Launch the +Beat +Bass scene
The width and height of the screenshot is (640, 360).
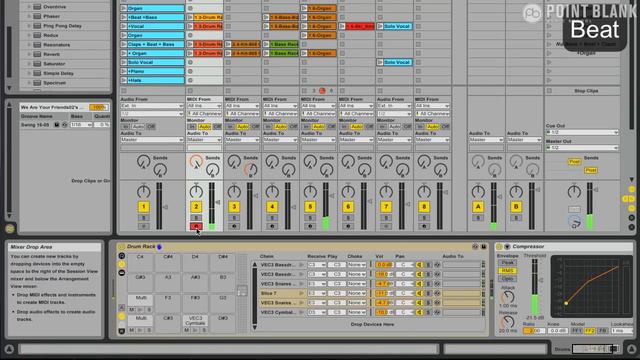click(124, 17)
